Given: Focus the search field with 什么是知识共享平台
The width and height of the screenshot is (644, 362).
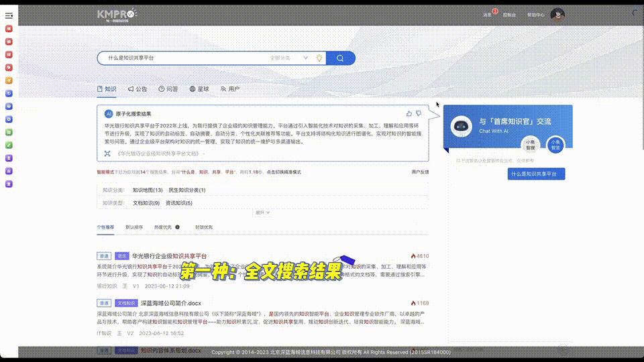Looking at the screenshot, I should (184, 58).
